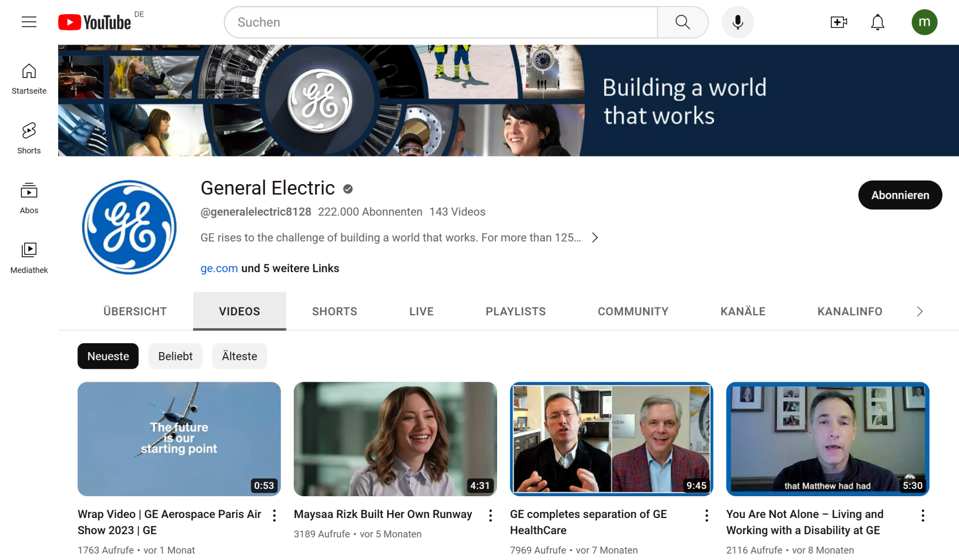This screenshot has height=560, width=959.
Task: Open 'You Are Not Alone' video title
Action: [x=804, y=522]
